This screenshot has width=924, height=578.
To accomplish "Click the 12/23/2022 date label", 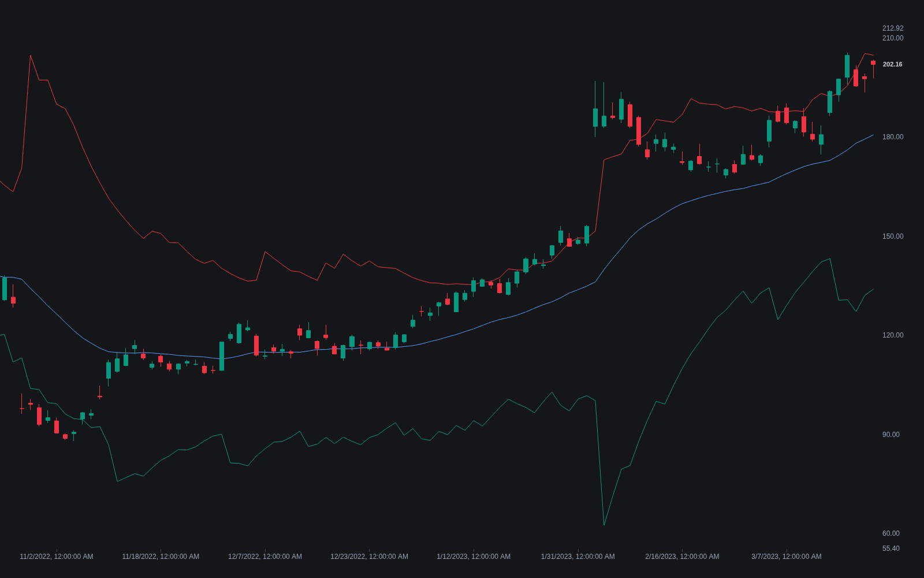I will tap(370, 557).
